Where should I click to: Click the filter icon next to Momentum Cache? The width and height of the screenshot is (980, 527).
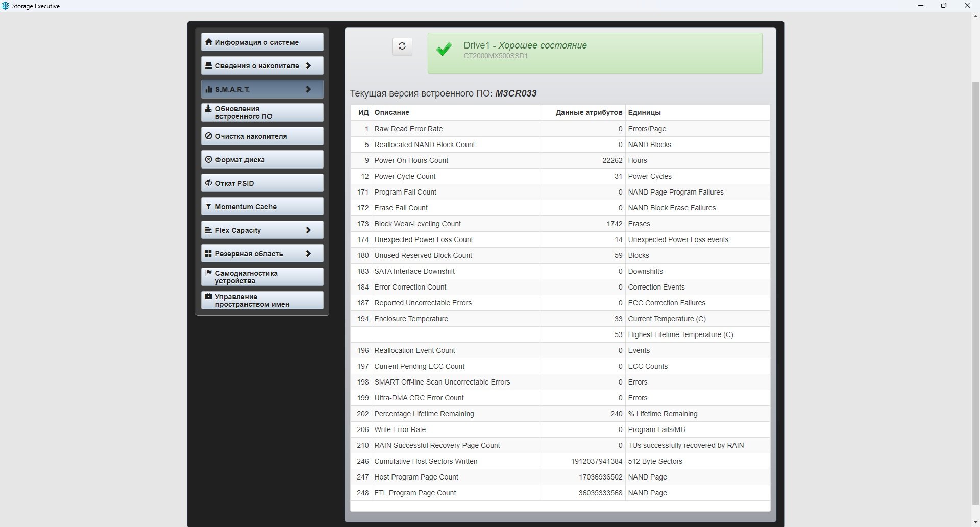[208, 207]
